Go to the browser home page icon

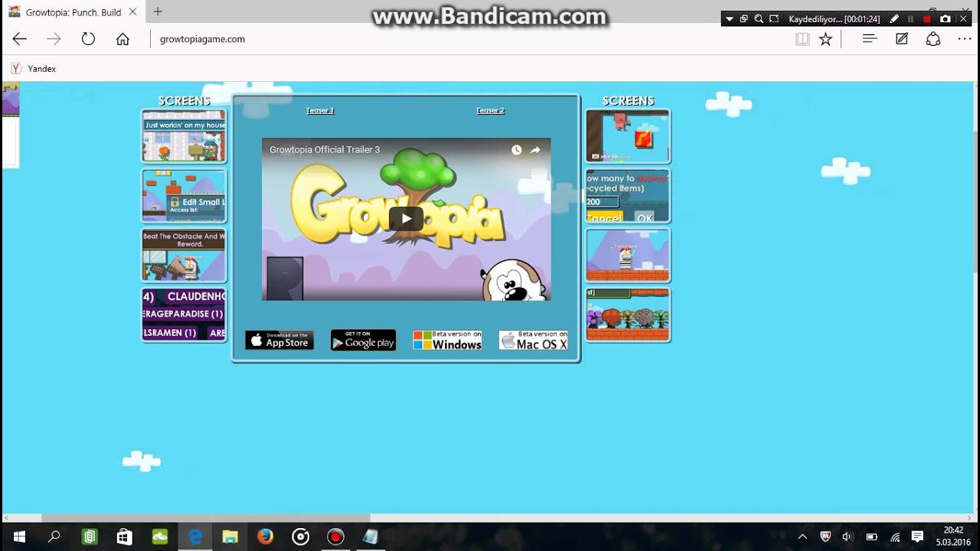122,39
